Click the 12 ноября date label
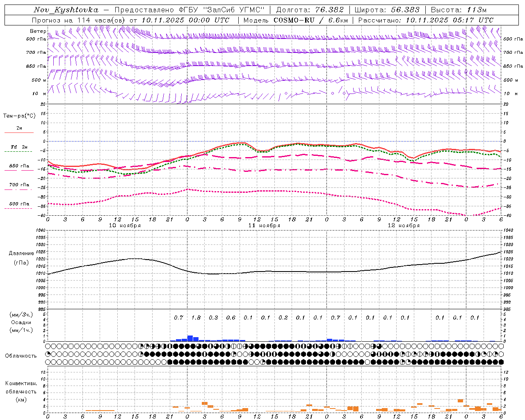Screen dimensions: 525x420 point(404,226)
